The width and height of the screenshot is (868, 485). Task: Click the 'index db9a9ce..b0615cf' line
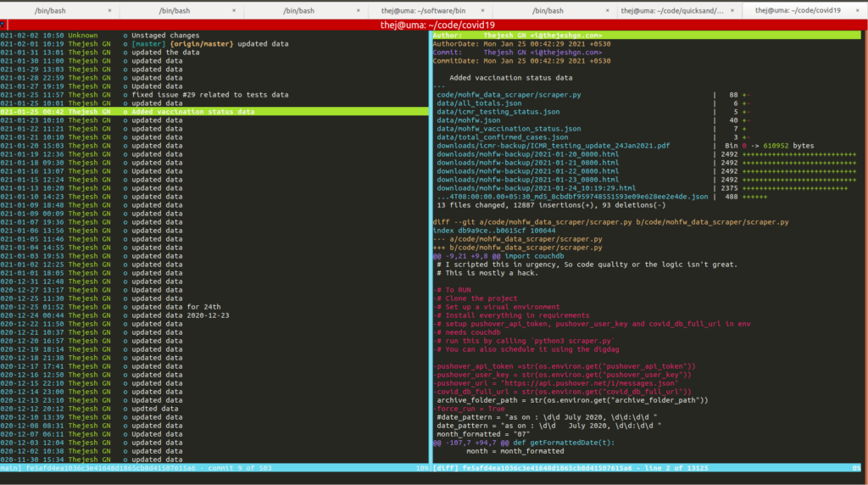[494, 231]
